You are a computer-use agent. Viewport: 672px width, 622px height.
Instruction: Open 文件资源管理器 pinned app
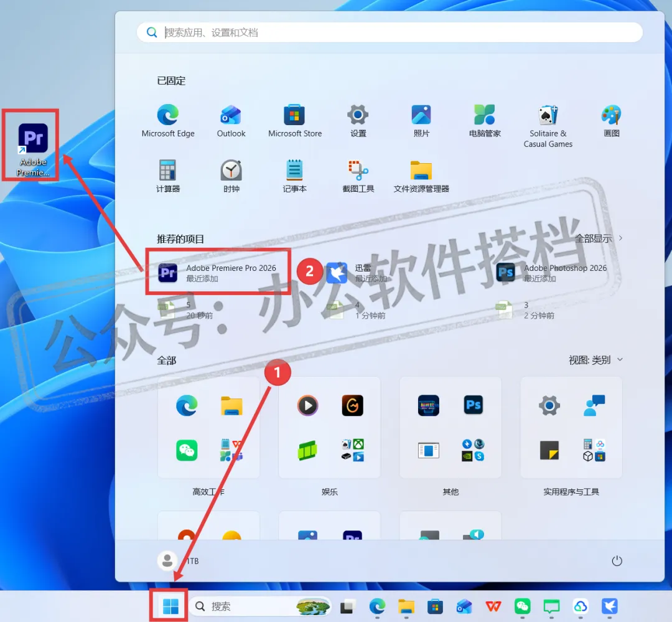click(421, 176)
